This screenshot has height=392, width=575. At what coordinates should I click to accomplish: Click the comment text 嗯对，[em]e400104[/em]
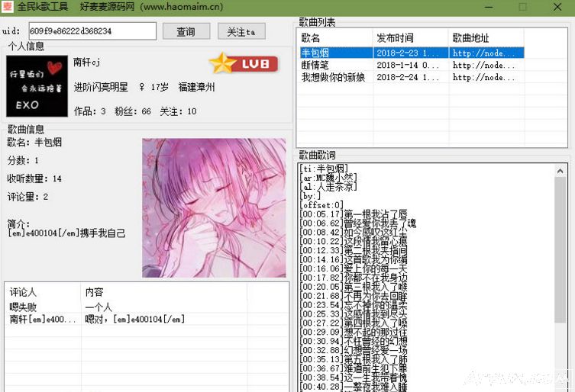[134, 319]
